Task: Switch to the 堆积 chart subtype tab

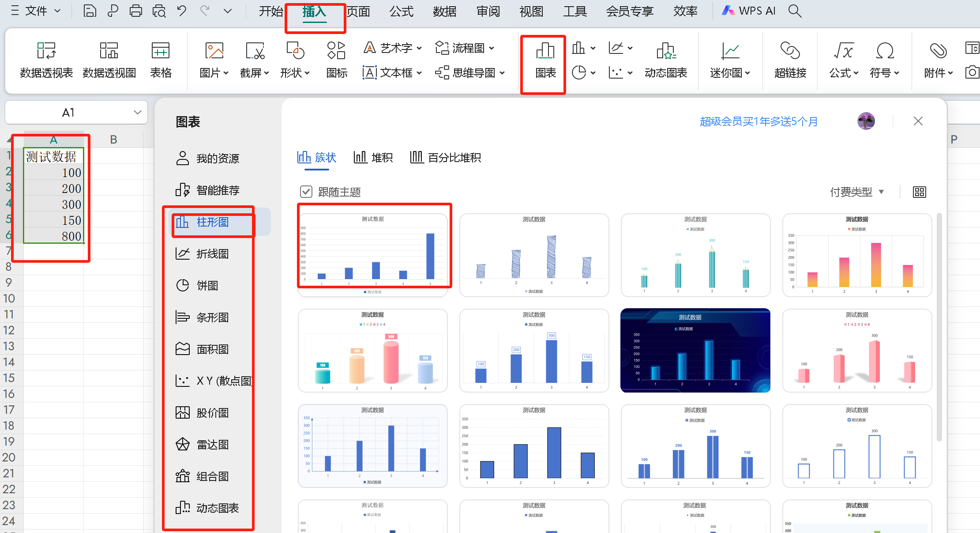Action: click(373, 157)
